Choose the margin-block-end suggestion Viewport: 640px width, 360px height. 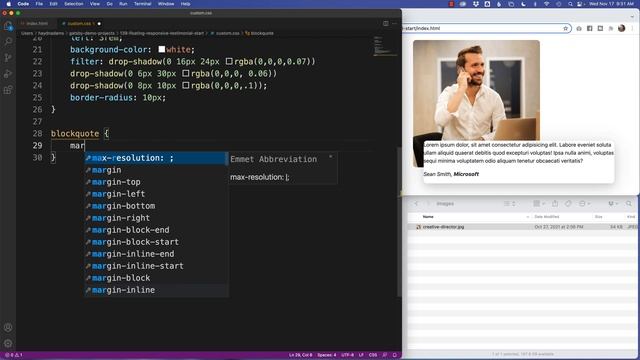point(156,230)
